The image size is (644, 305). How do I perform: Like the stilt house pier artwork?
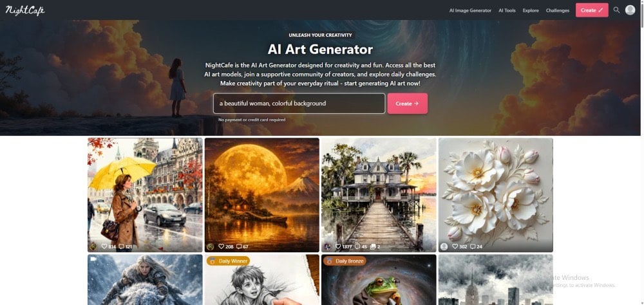click(x=339, y=246)
